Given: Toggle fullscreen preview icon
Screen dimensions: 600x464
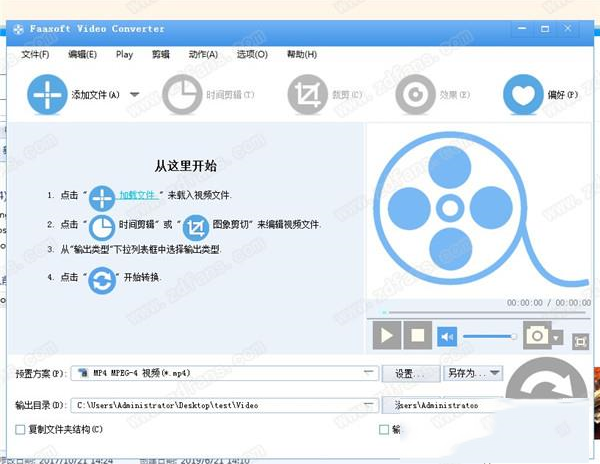Looking at the screenshot, I should point(580,342).
